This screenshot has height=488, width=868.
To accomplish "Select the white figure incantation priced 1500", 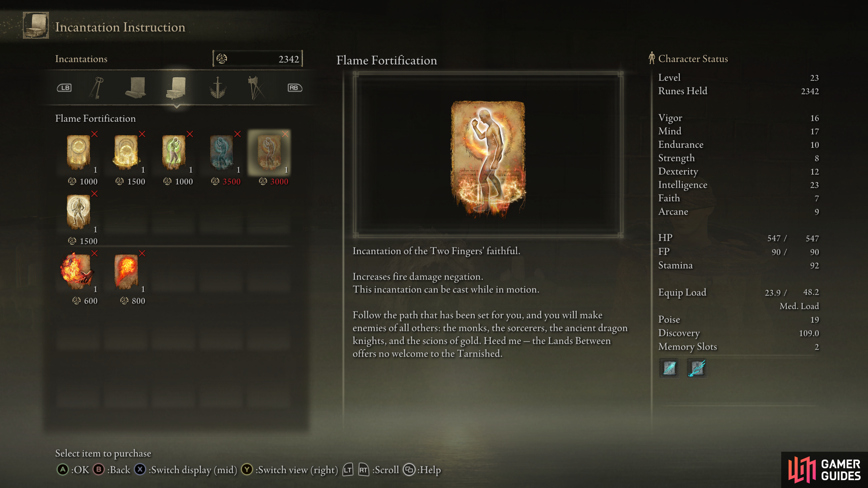I will coord(78,212).
